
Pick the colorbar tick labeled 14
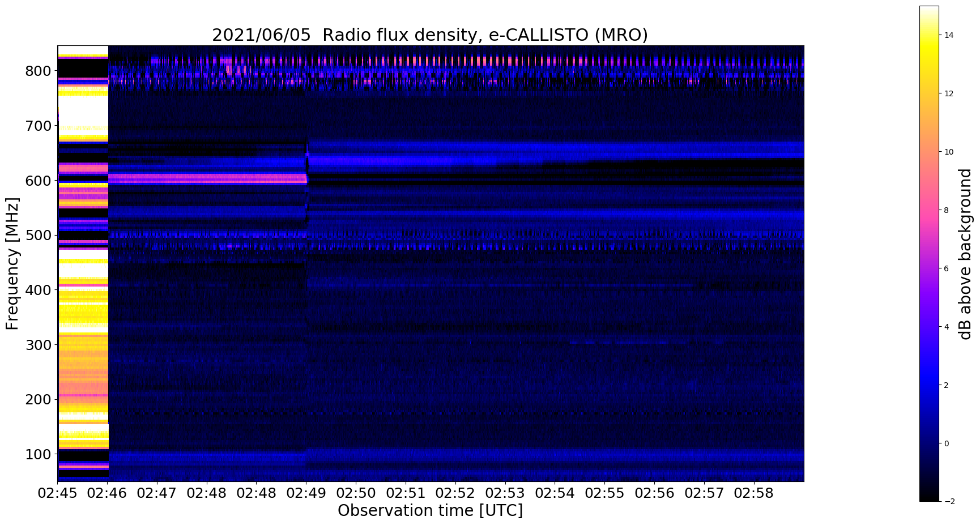coord(948,35)
